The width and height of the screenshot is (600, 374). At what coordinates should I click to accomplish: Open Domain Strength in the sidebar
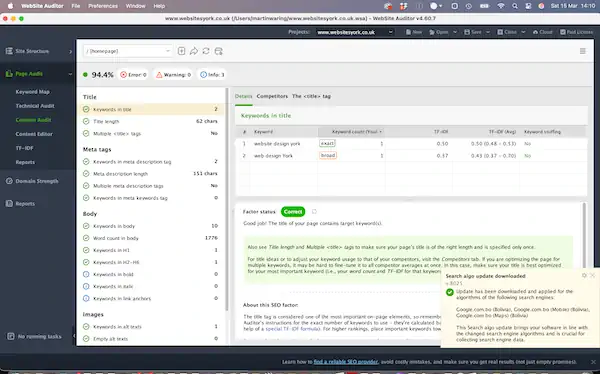point(38,181)
